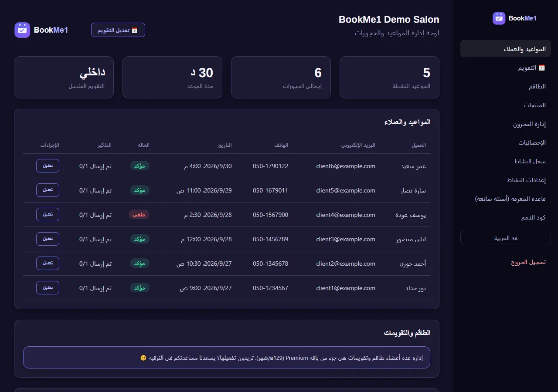This screenshot has width=558, height=392.
Task: Click the المواعيد النشطة stat card
Action: pos(389,77)
